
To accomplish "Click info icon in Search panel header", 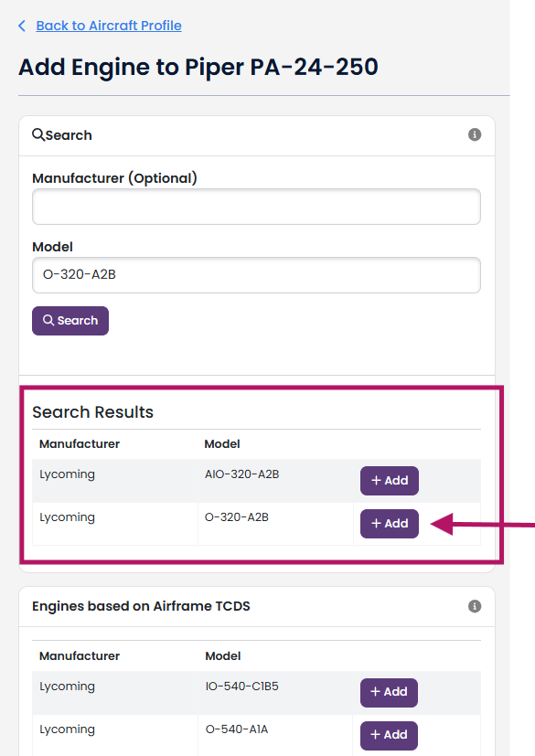I will click(x=475, y=134).
